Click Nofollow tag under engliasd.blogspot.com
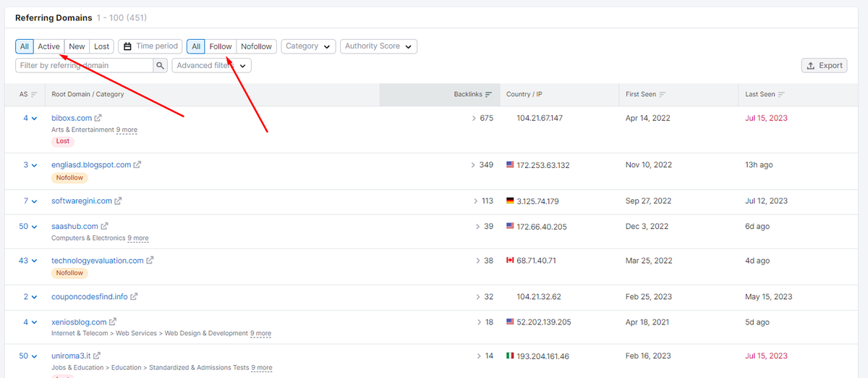Viewport: 868px width, 378px height. click(x=69, y=177)
